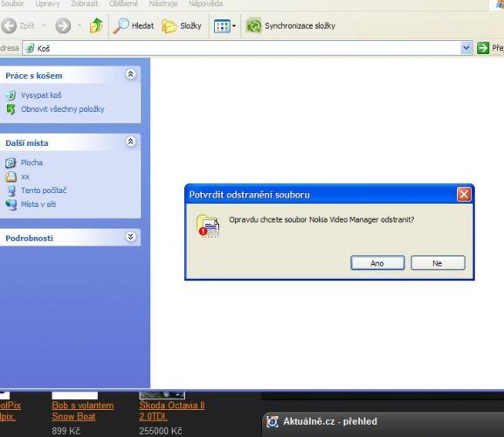Image resolution: width=504 pixels, height=437 pixels.
Task: Open the Zobrazit menu
Action: [x=85, y=3]
